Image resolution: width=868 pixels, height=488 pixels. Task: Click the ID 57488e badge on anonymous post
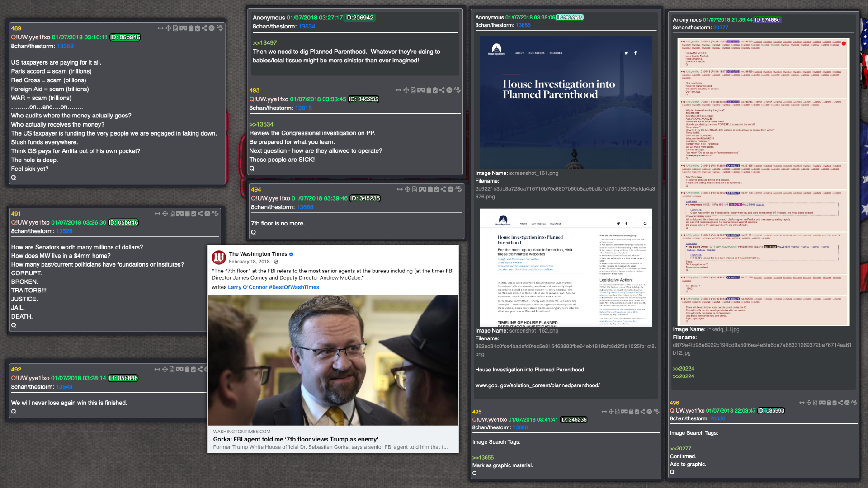coord(768,20)
